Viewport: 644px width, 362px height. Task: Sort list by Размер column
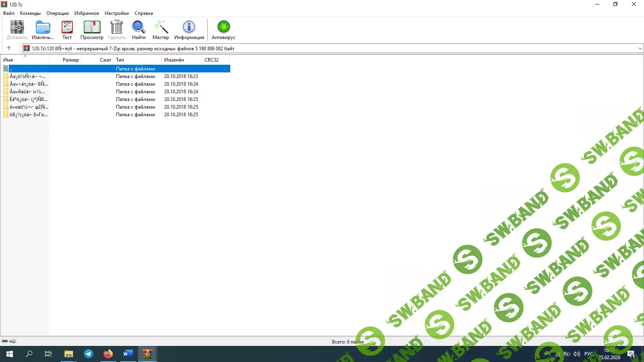tap(70, 60)
